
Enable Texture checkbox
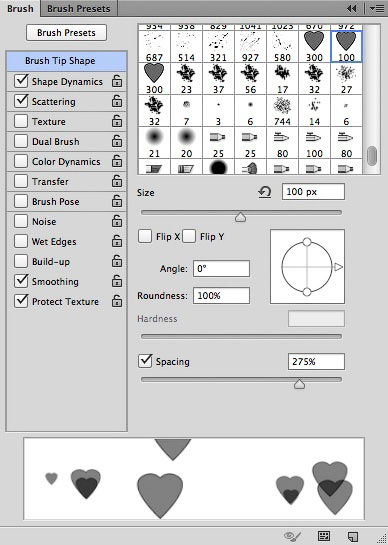[x=21, y=121]
